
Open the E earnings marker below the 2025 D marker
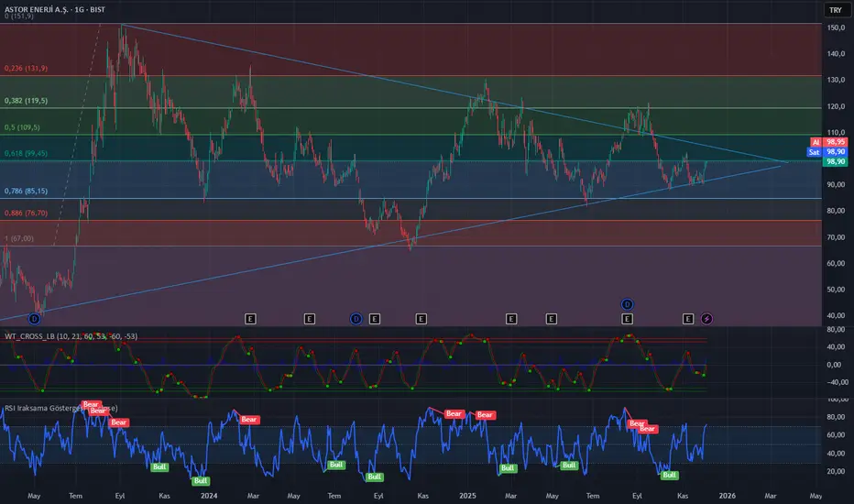coord(627,319)
